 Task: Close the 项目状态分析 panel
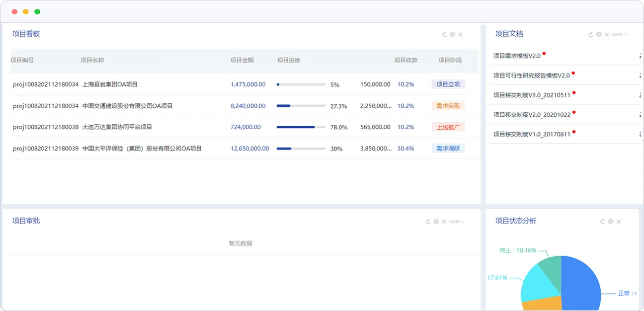[x=618, y=221]
